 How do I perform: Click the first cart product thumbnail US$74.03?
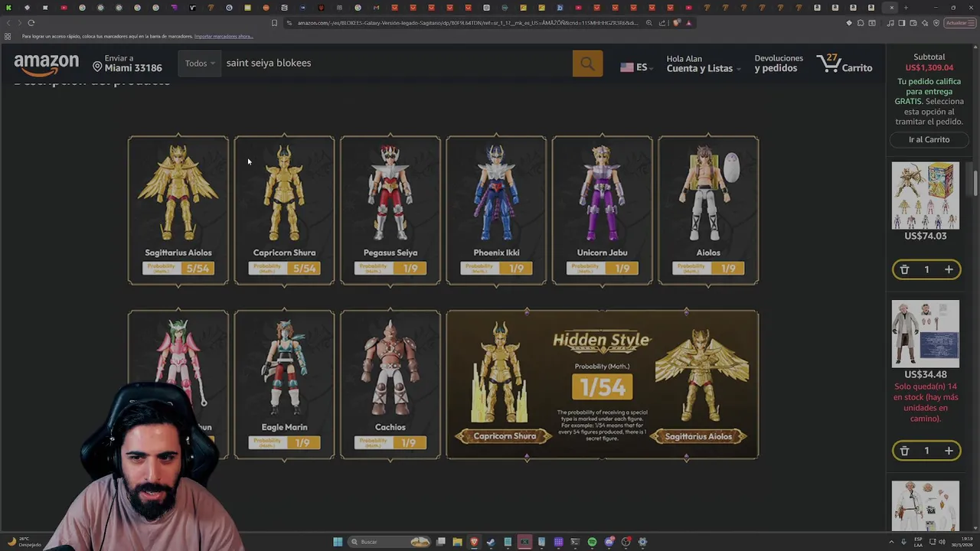point(925,195)
